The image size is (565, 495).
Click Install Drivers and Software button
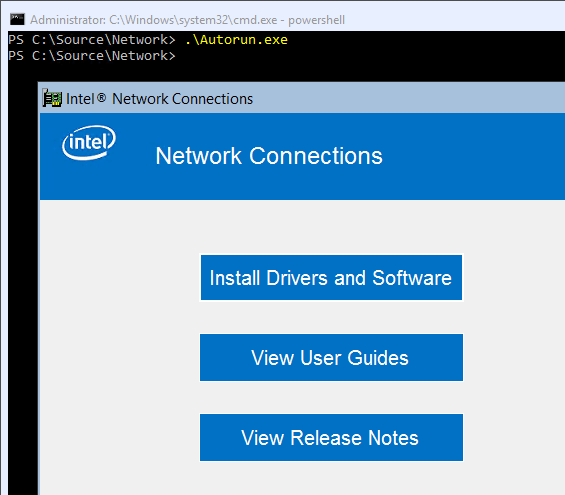[331, 277]
